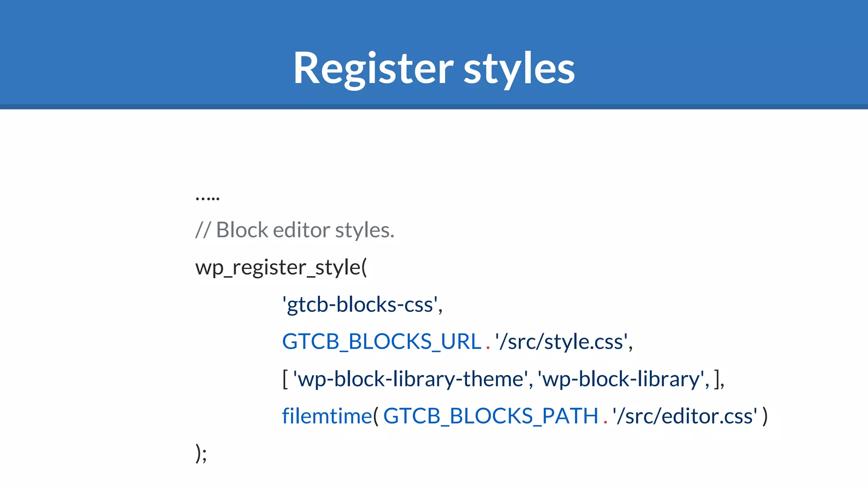Click the red dot after GTCB_BLOCKS_PATH
The width and height of the screenshot is (868, 488).
(605, 422)
